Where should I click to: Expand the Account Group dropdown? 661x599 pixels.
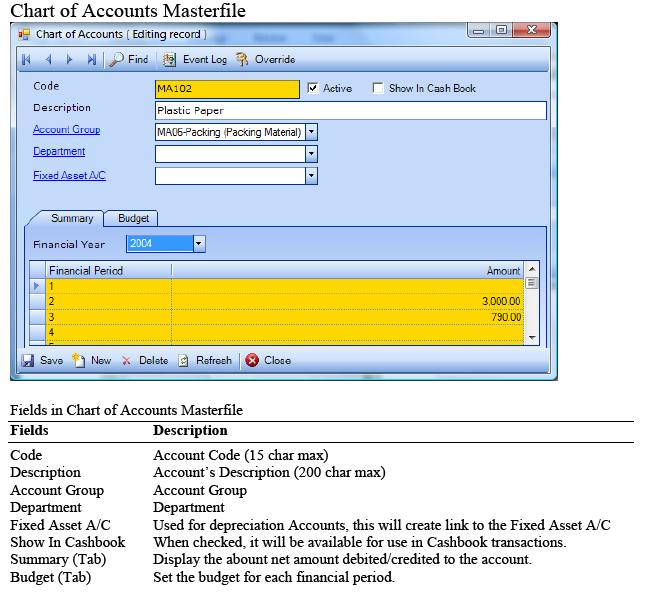tap(311, 131)
